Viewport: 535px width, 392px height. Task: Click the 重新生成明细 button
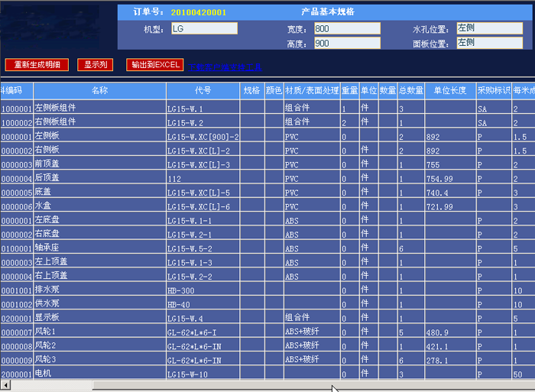(x=37, y=65)
